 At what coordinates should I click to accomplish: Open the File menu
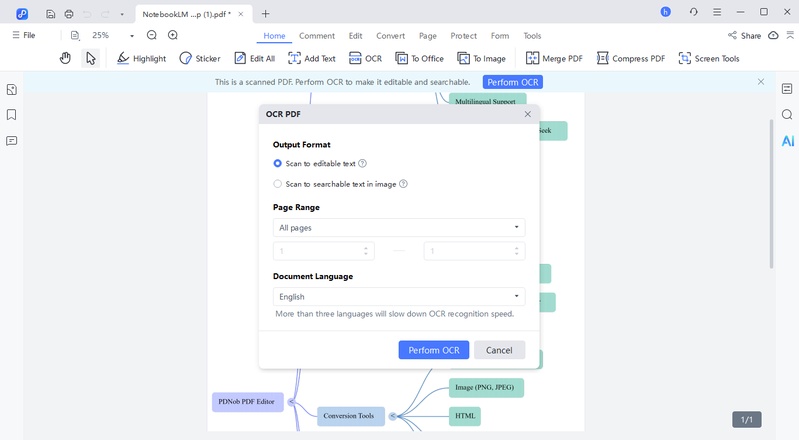coord(24,35)
